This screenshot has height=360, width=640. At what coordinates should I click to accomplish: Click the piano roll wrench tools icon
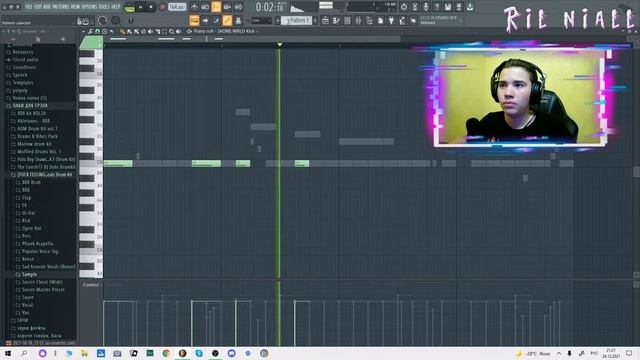coord(91,31)
